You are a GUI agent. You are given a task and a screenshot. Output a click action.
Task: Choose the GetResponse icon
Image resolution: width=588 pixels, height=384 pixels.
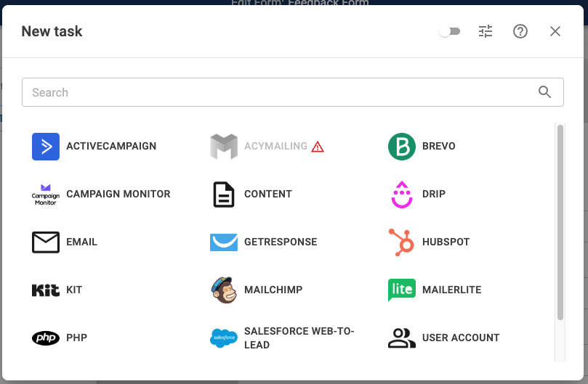coord(223,242)
